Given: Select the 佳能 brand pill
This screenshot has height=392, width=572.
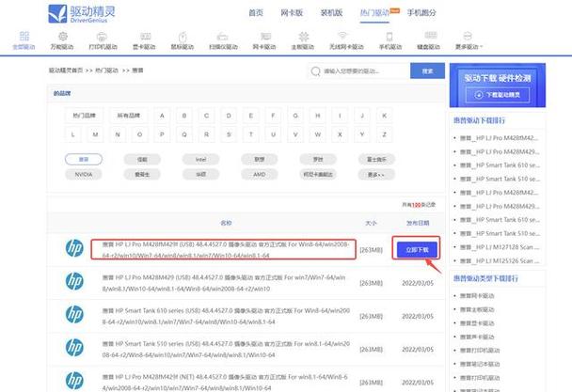Looking at the screenshot, I should click(142, 160).
